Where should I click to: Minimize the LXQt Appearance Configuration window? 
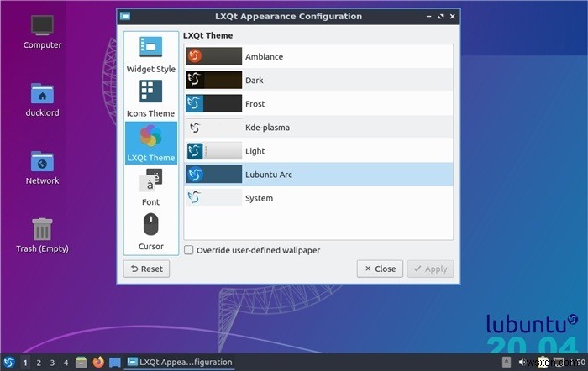click(x=428, y=17)
